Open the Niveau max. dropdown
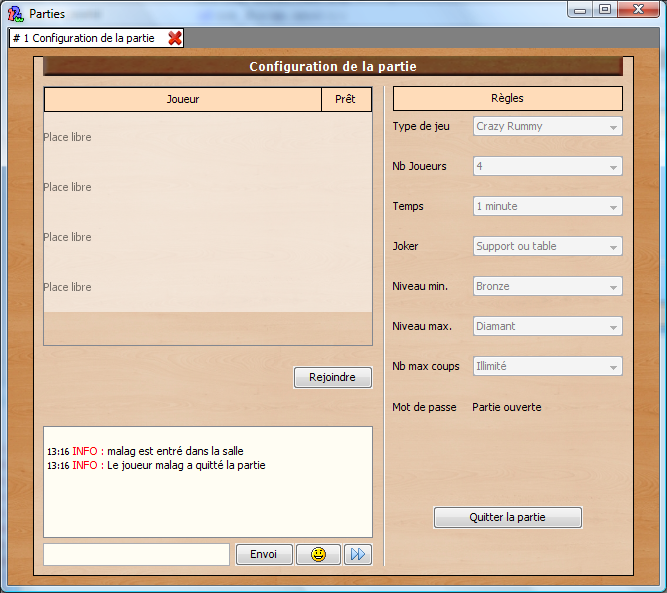The image size is (667, 593). [547, 326]
